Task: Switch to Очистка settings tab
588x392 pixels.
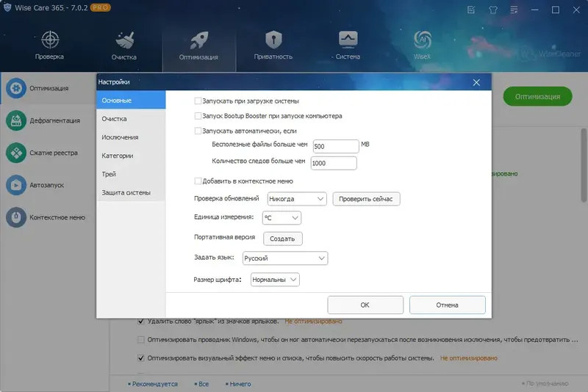Action: (x=131, y=119)
